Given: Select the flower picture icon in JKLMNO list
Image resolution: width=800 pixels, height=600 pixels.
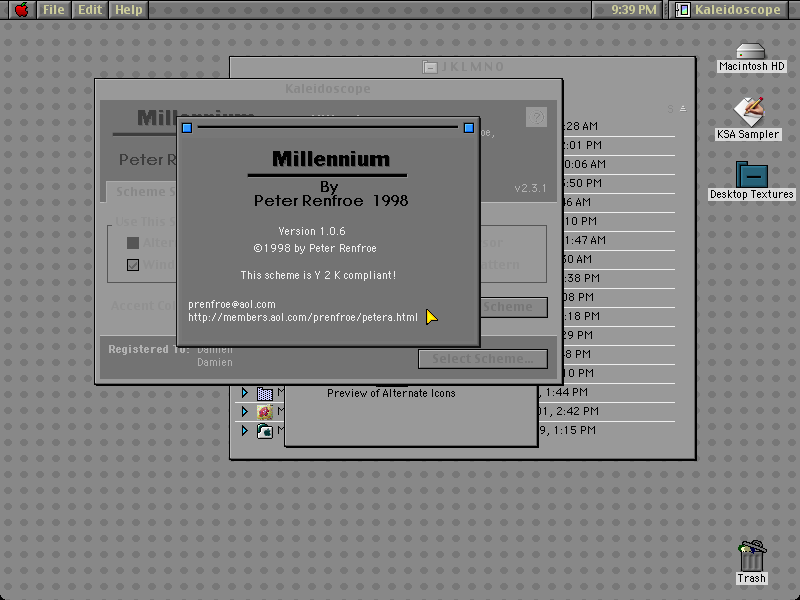Looking at the screenshot, I should coord(265,412).
